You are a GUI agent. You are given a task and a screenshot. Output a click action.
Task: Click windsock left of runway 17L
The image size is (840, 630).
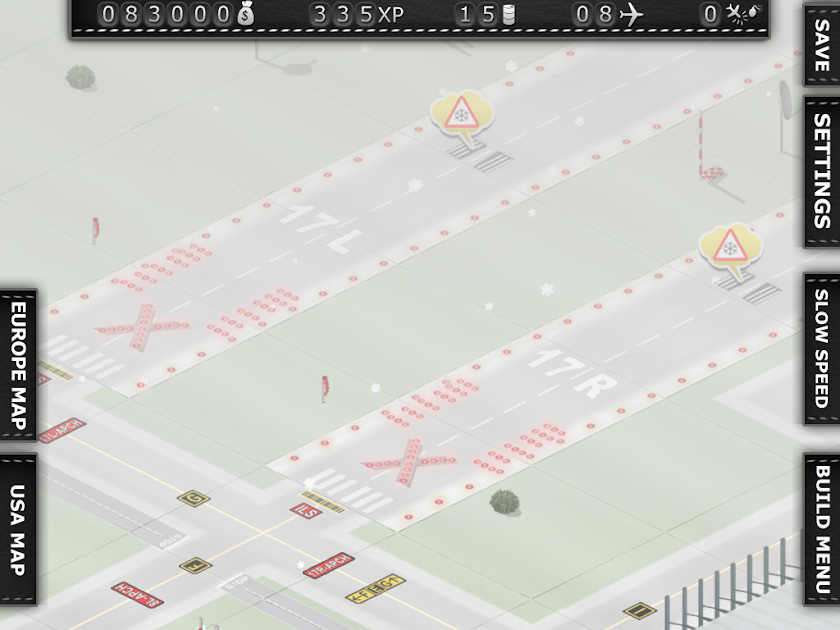tap(95, 231)
